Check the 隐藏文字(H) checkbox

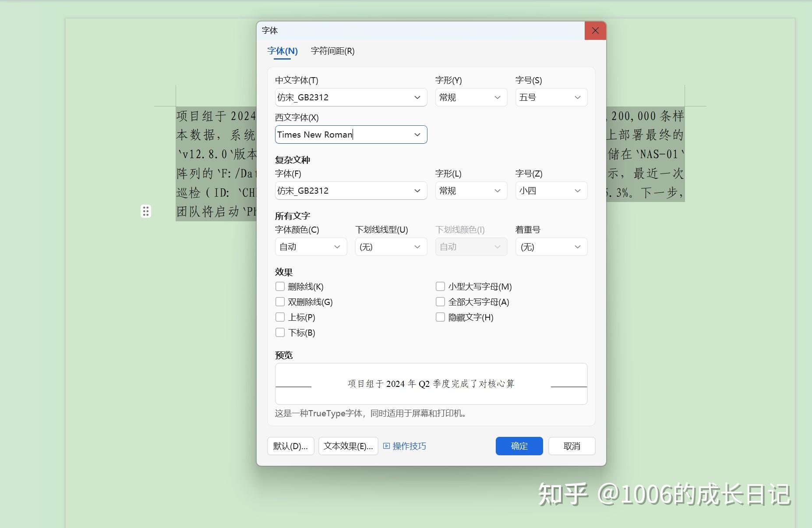click(440, 317)
